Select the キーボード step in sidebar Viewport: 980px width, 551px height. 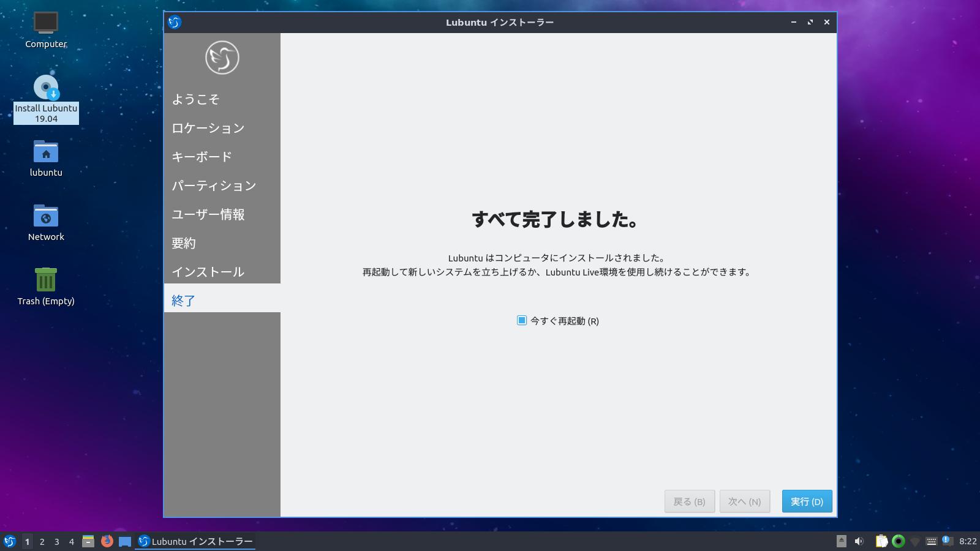[x=222, y=157]
